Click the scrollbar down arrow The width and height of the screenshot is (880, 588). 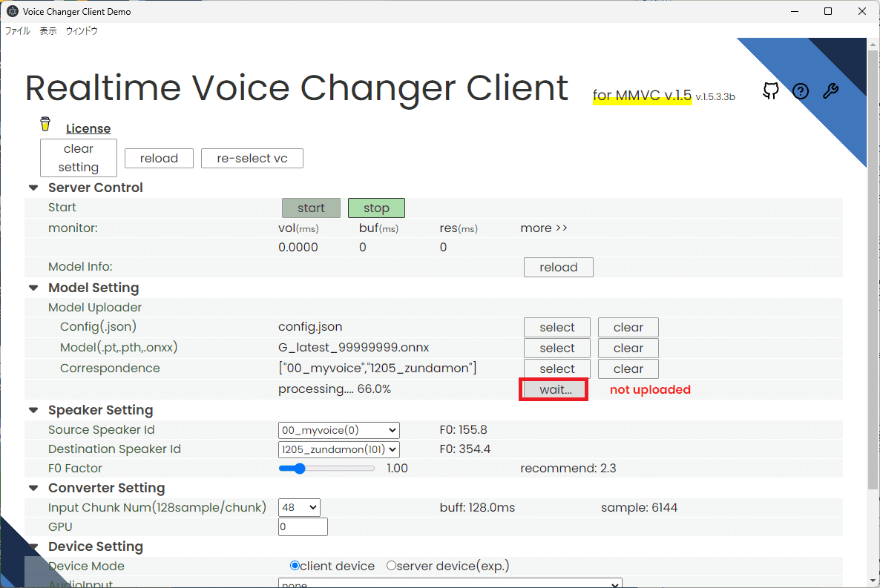873,581
